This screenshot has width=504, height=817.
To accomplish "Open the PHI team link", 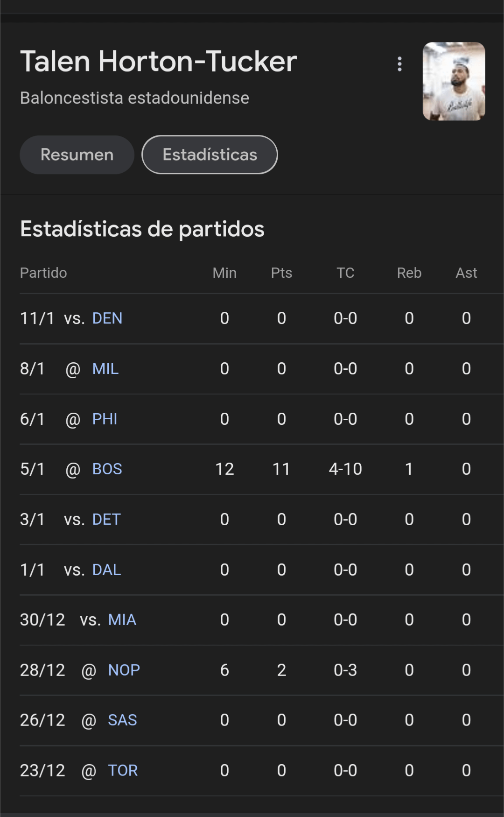I will coord(105,419).
